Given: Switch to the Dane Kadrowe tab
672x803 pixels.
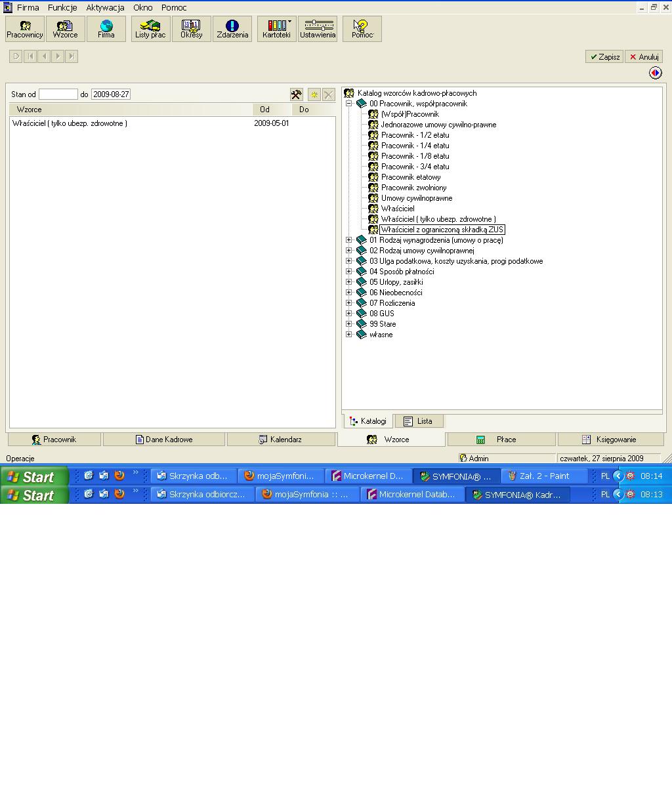Looking at the screenshot, I should (x=164, y=440).
